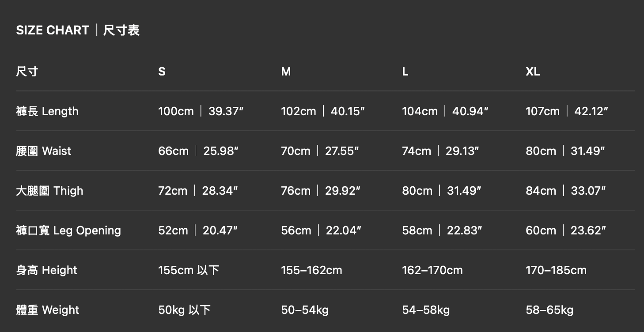Select the 107cm | 42.12″ length cell
This screenshot has width=644, height=332.
(567, 111)
